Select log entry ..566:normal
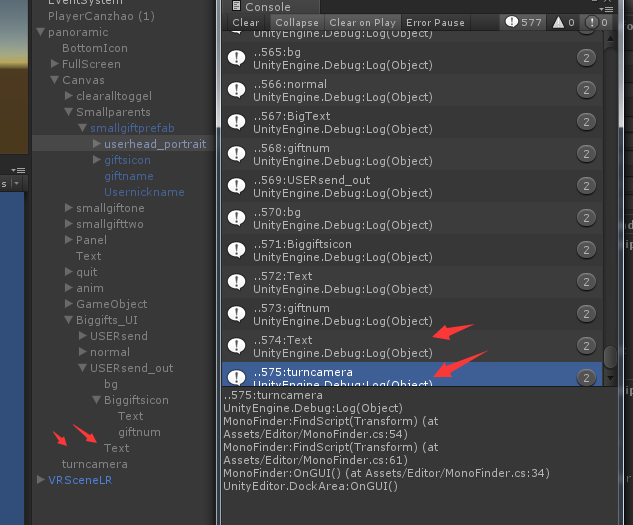 point(412,90)
